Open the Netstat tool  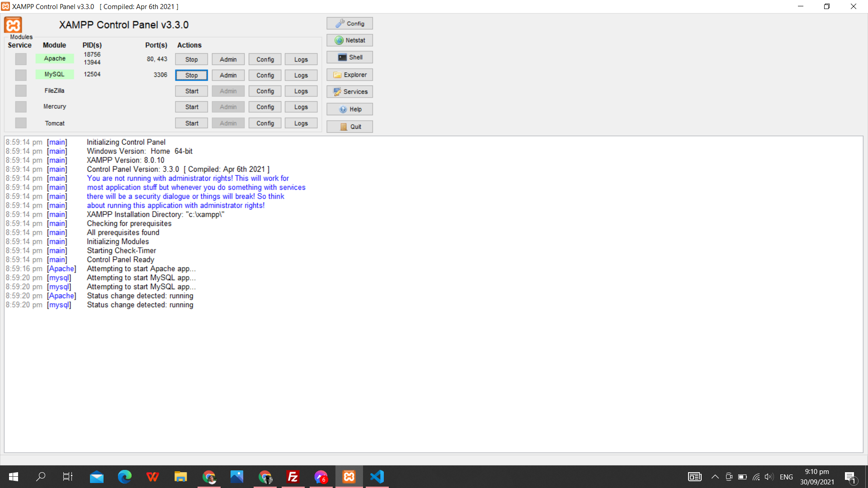[x=349, y=40]
